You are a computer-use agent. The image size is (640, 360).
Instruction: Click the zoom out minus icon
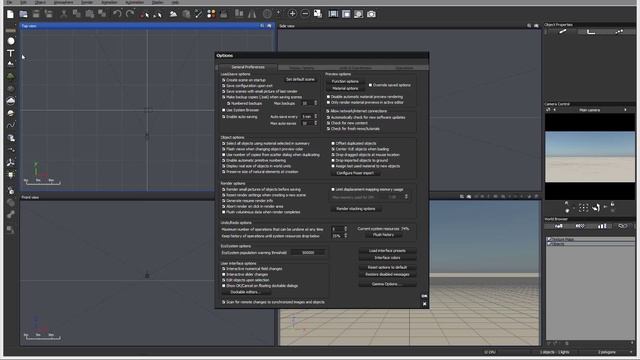(x=305, y=14)
